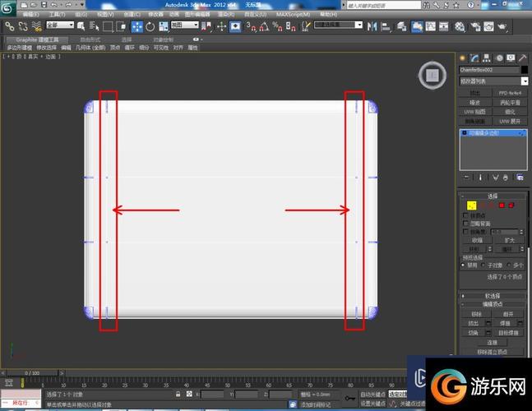This screenshot has height=411, width=532.
Task: Open the Create command panel tab
Action: (463, 58)
